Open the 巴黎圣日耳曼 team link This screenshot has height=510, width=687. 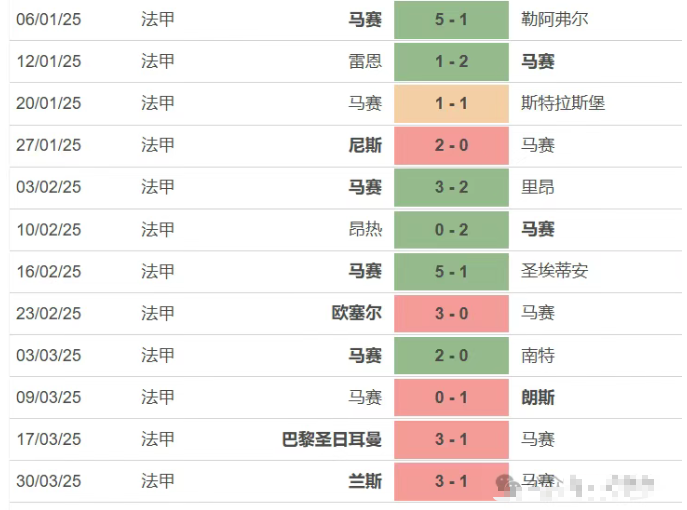(x=332, y=439)
